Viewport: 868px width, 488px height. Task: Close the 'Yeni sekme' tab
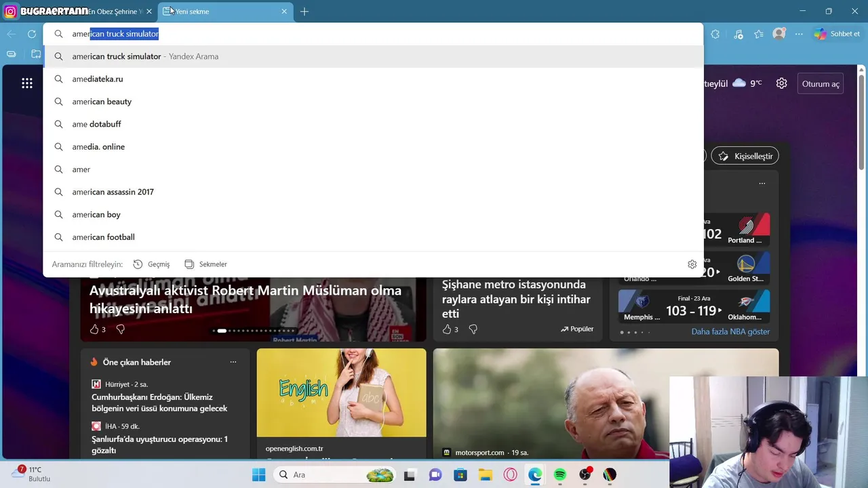tap(284, 12)
